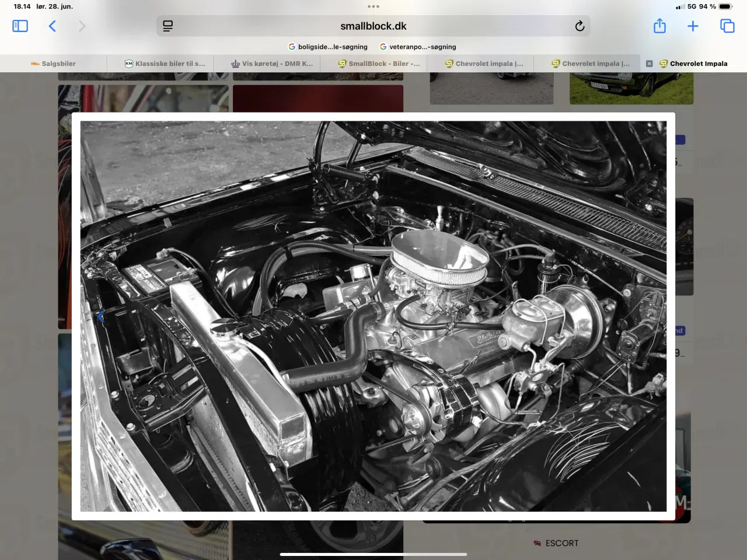Open the Vis køretøj - DMR tab
The height and width of the screenshot is (560, 747).
[272, 64]
